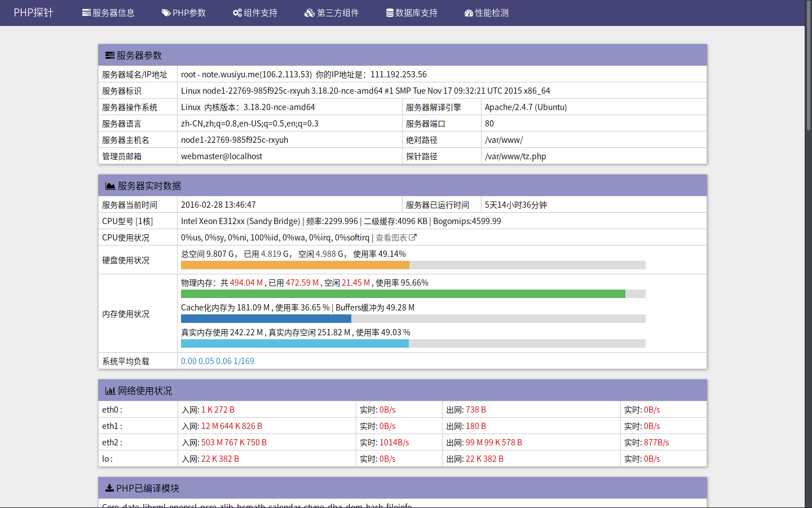Click the server language zh-CN value
Image resolution: width=812 pixels, height=508 pixels.
(250, 124)
